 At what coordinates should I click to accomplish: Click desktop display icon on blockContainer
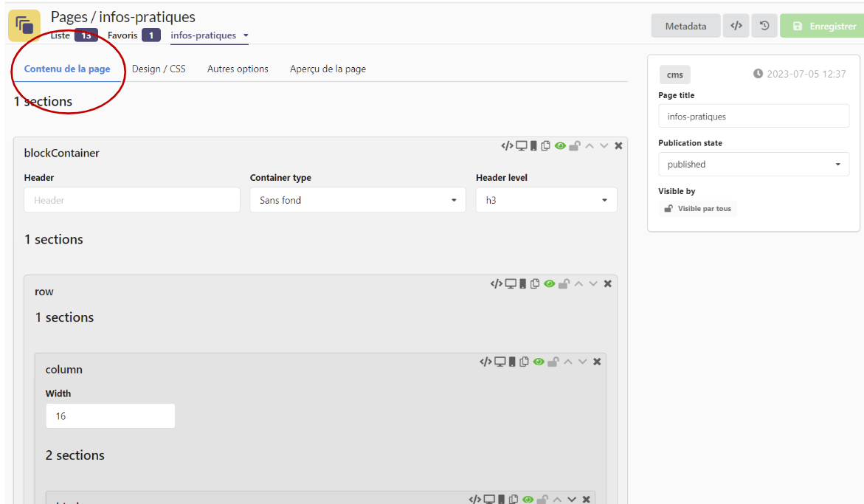(x=522, y=146)
